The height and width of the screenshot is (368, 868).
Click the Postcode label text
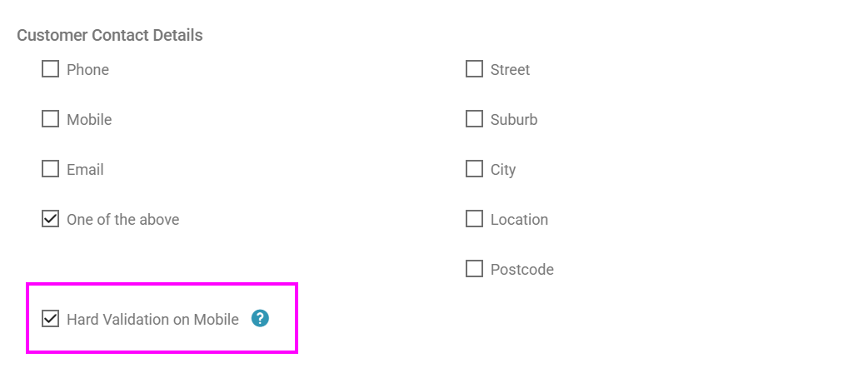(522, 270)
